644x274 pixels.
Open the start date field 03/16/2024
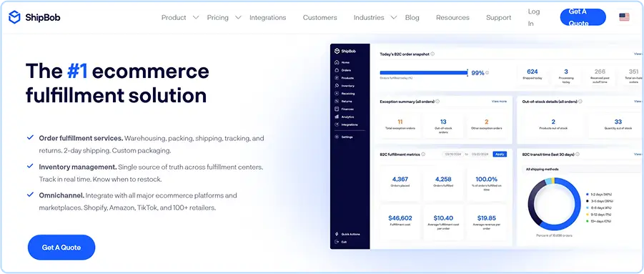(x=453, y=155)
